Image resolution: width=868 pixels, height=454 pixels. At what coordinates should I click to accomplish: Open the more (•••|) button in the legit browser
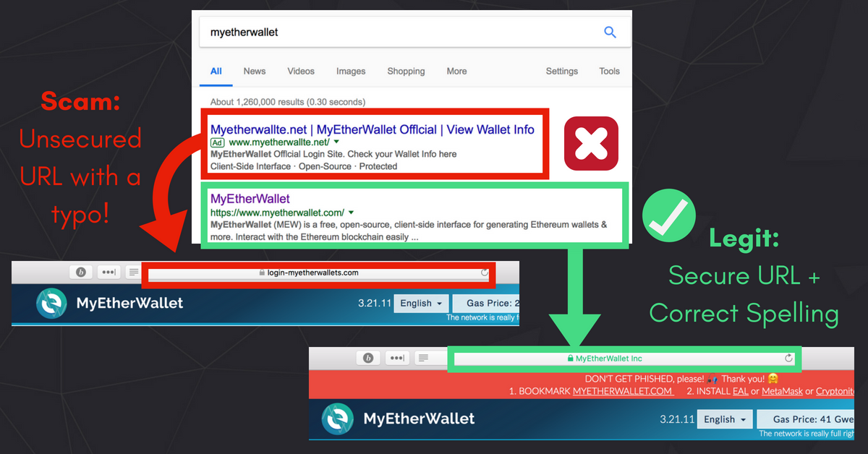coord(398,358)
